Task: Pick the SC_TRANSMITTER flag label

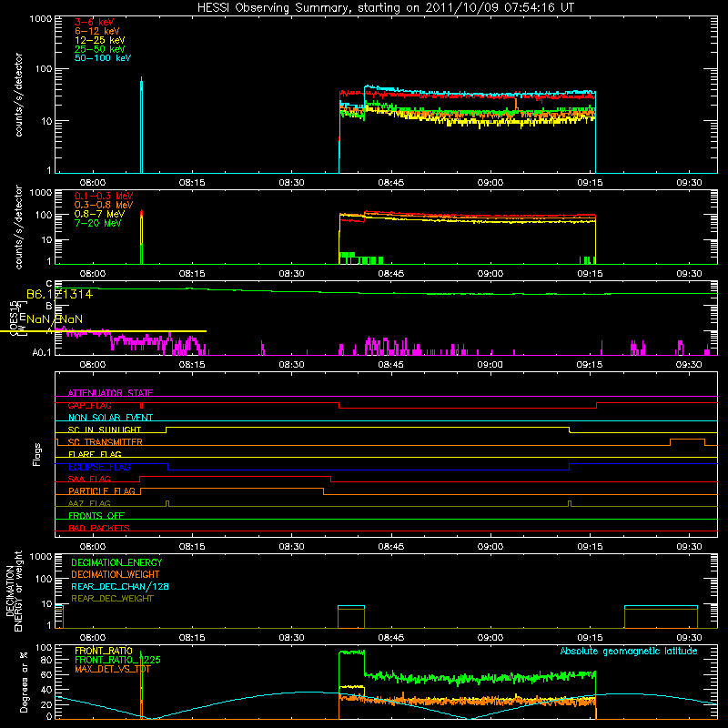Action: (x=106, y=442)
